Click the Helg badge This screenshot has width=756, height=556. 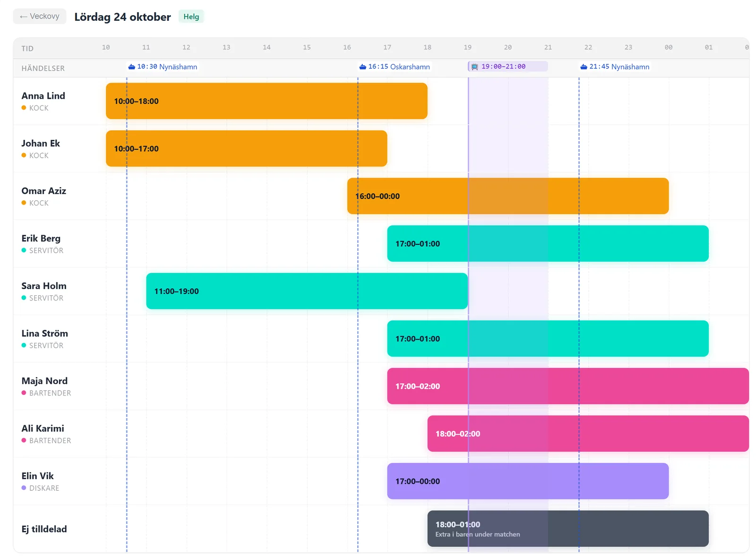191,17
